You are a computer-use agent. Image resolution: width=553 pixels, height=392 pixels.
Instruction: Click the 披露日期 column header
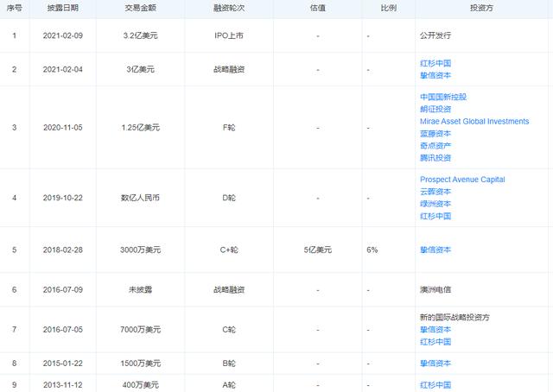pyautogui.click(x=63, y=8)
